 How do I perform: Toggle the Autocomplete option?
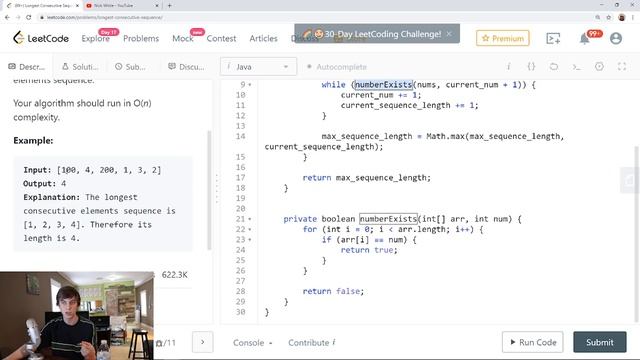tap(337, 67)
